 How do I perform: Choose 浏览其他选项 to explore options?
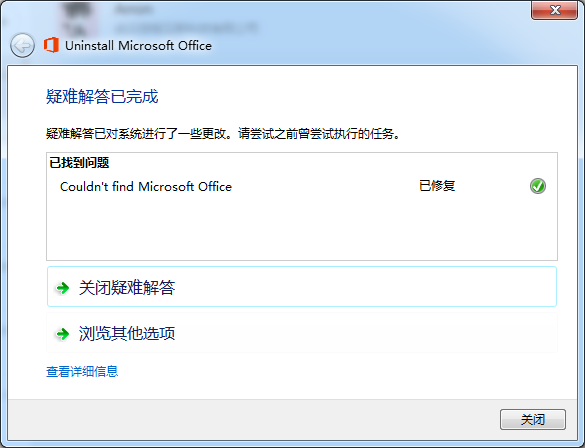tap(302, 333)
